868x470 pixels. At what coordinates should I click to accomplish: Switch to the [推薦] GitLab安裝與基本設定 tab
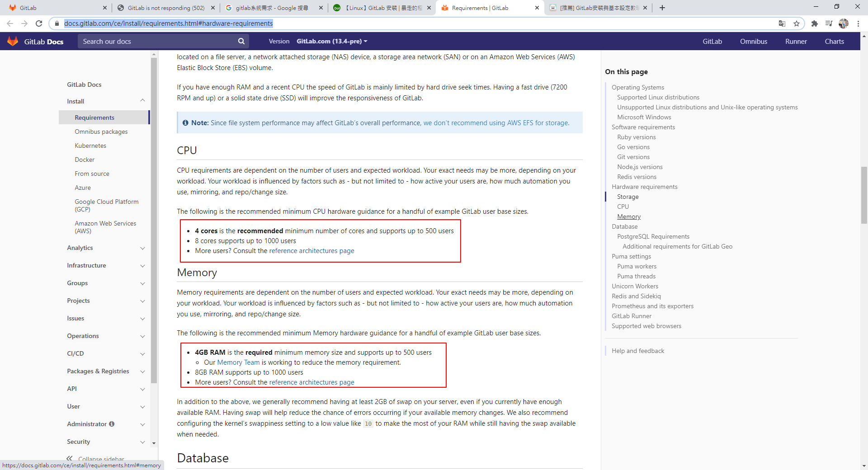598,8
